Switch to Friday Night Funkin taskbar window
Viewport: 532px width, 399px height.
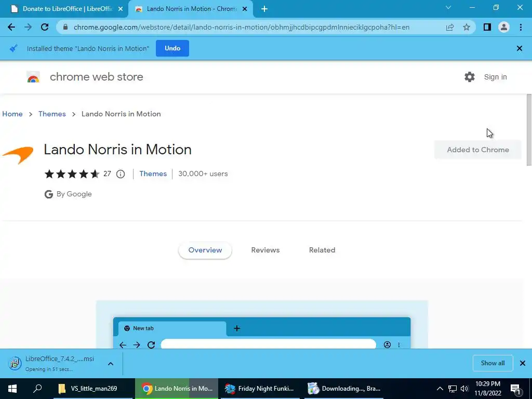click(260, 389)
